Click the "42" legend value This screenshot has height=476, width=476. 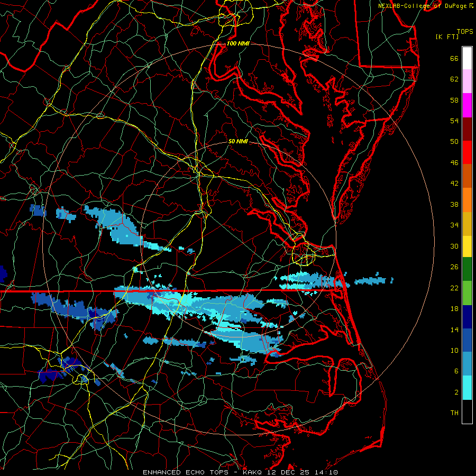[x=454, y=184]
